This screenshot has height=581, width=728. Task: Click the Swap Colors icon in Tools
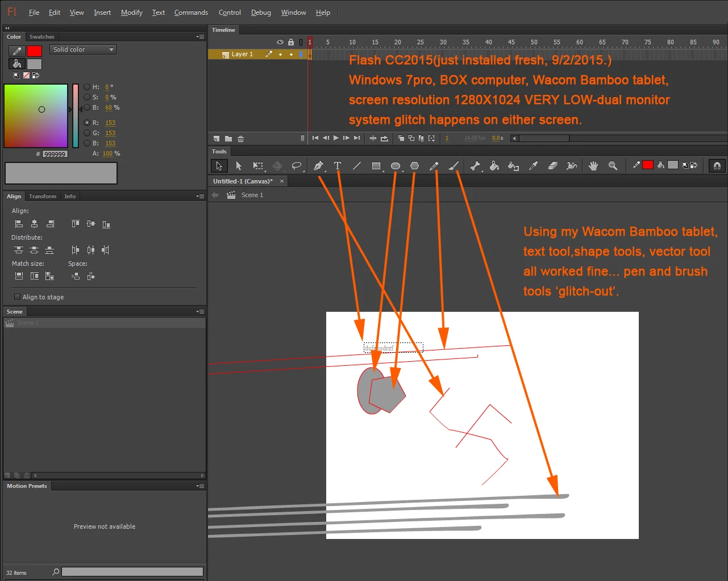point(693,165)
